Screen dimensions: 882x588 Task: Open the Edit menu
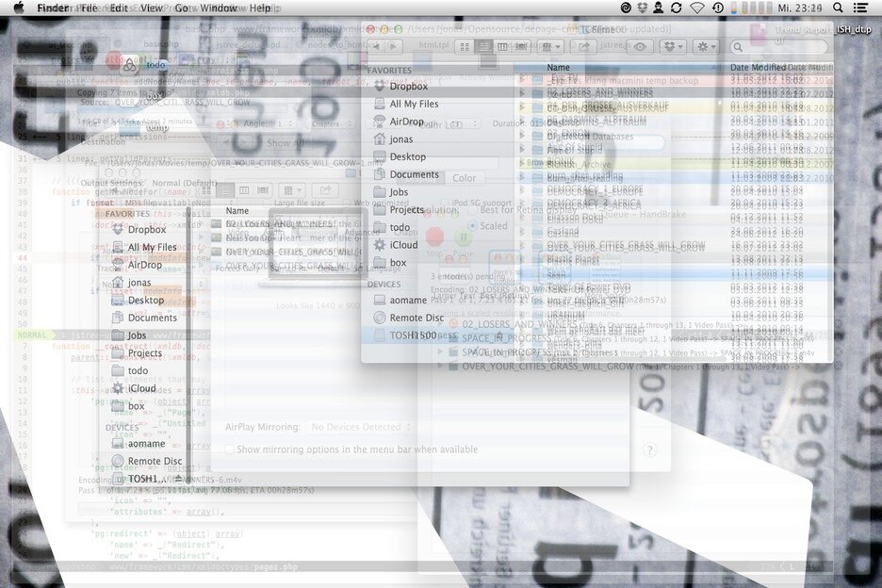pyautogui.click(x=119, y=8)
